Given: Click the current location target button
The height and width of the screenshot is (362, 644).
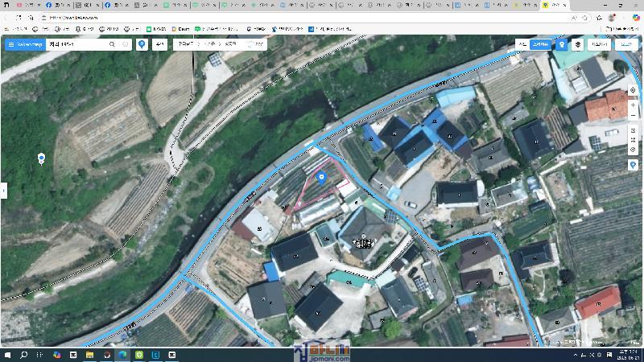Looking at the screenshot, I should coord(634,90).
